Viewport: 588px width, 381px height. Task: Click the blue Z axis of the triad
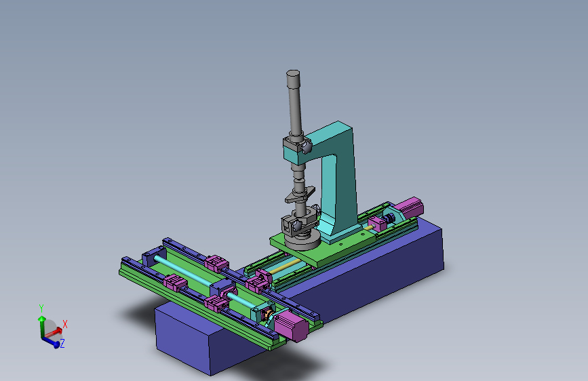52,342
